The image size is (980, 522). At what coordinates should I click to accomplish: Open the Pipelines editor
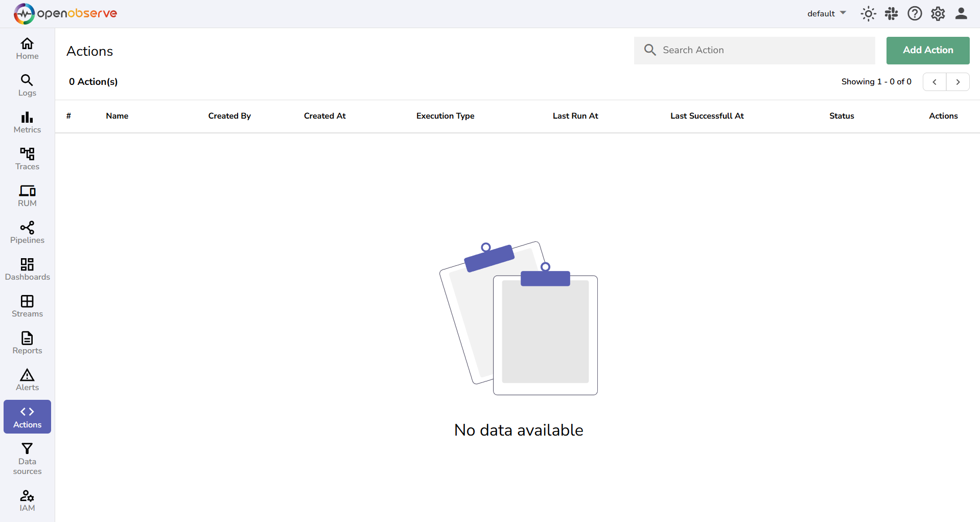point(27,232)
